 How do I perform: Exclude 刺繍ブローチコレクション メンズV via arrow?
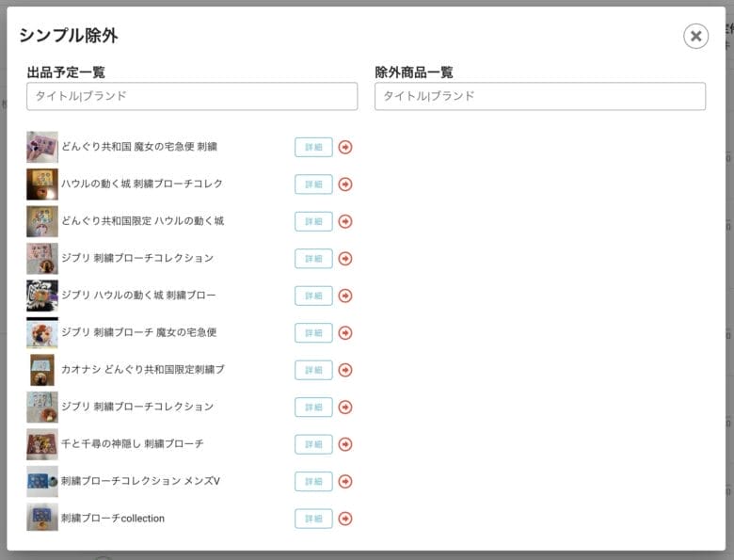[x=345, y=481]
